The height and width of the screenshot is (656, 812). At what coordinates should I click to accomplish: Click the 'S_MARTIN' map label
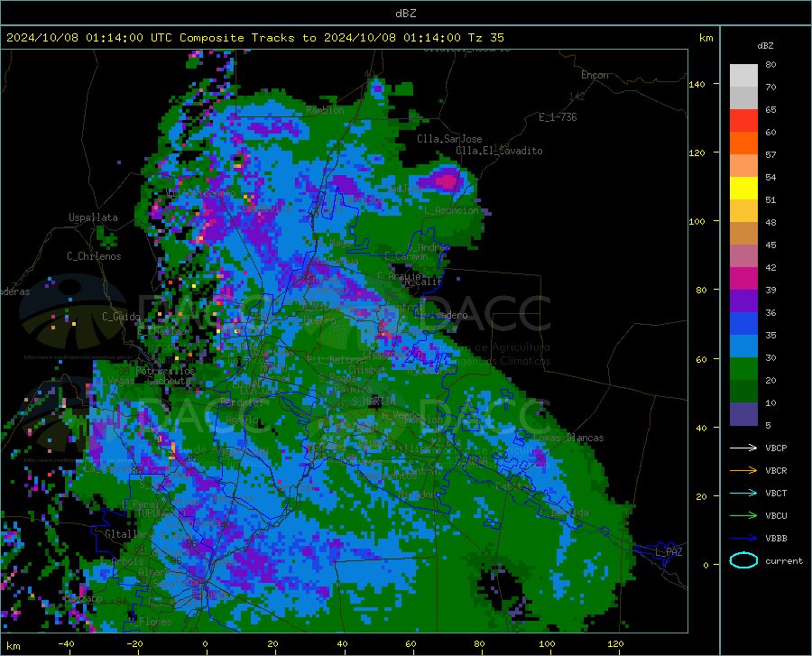374,402
